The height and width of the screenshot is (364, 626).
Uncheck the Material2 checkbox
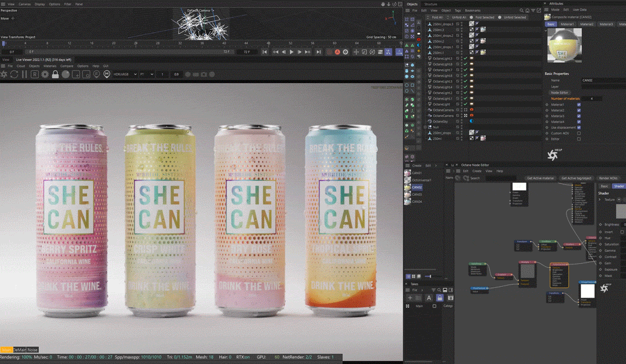point(579,110)
